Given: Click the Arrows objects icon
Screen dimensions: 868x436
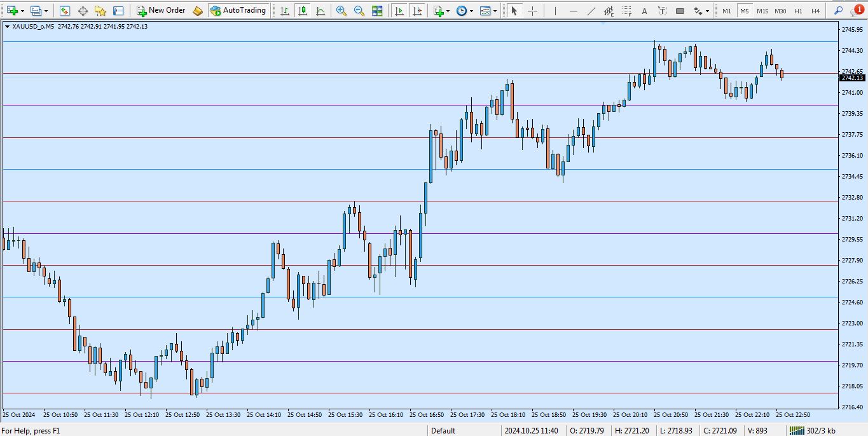Looking at the screenshot, I should pyautogui.click(x=698, y=11).
